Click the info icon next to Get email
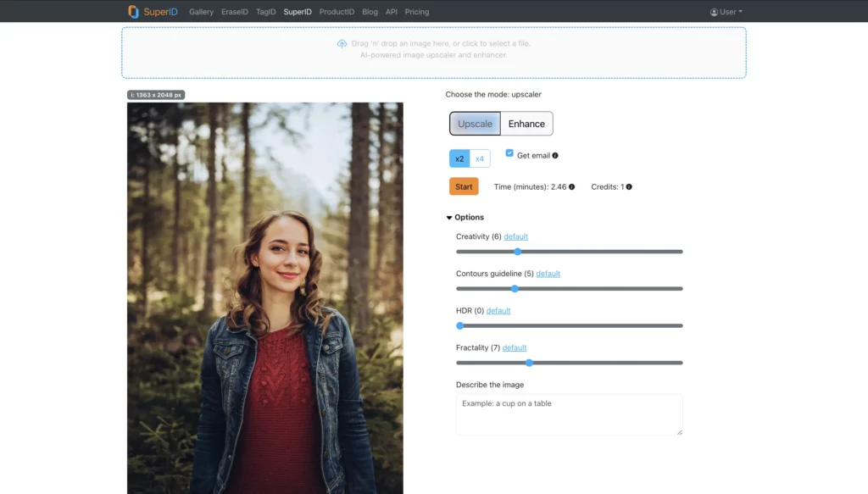The width and height of the screenshot is (868, 494). point(556,155)
